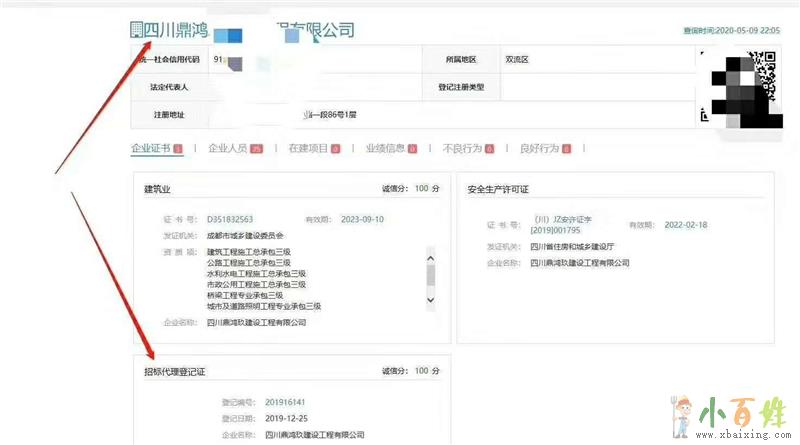Viewport: 800px width, 445px height.
Task: Click the 建筑业 panel header
Action: click(158, 188)
